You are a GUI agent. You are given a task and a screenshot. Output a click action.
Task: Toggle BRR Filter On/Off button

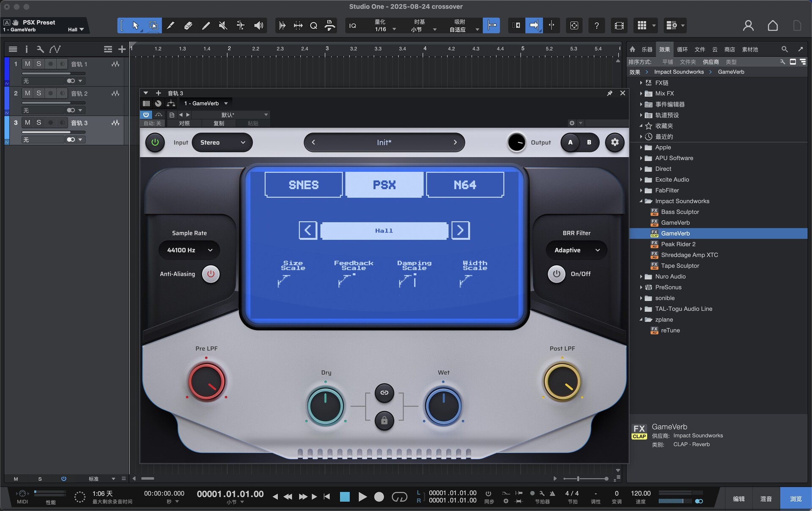(557, 274)
